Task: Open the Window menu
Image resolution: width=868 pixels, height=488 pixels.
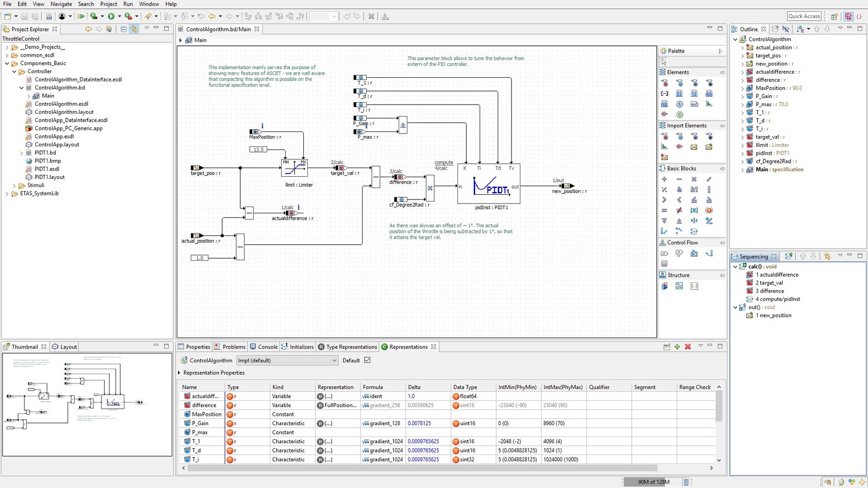Action: (149, 4)
